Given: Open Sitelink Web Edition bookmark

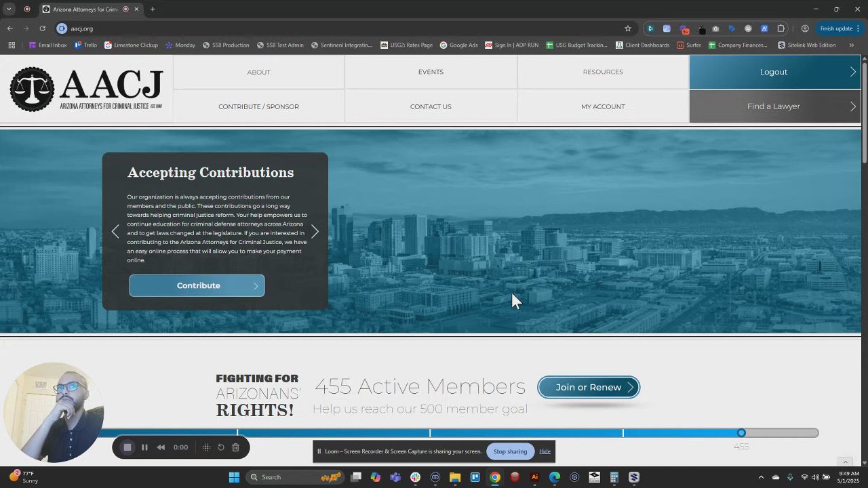Looking at the screenshot, I should click(807, 45).
